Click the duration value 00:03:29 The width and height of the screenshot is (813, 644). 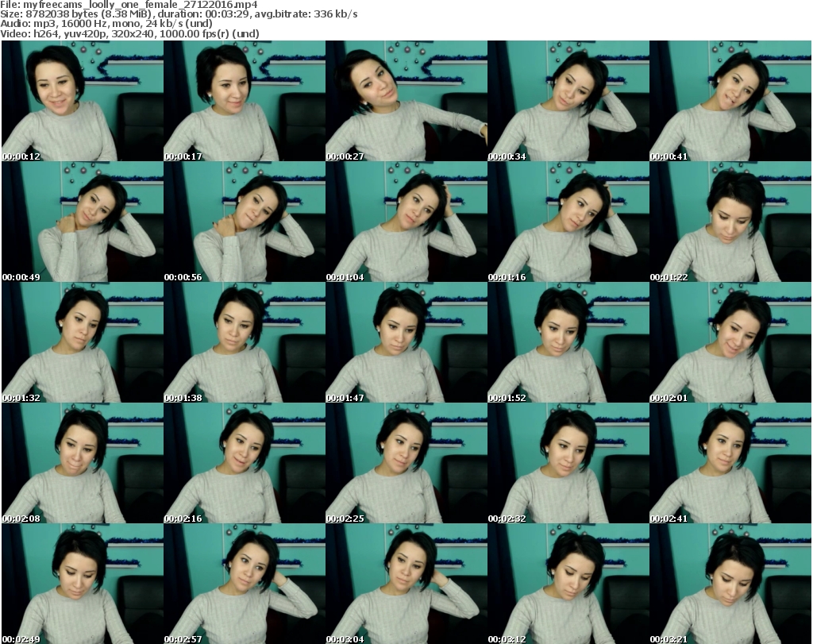click(228, 14)
